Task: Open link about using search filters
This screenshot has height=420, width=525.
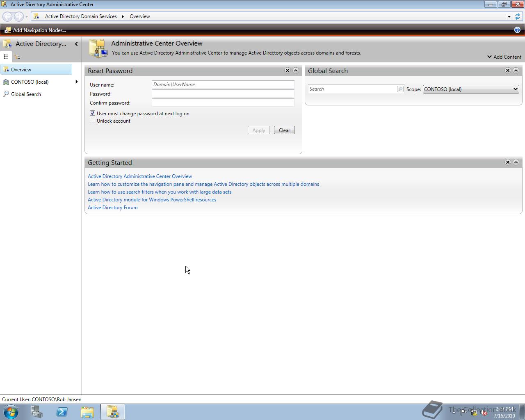Action: (160, 192)
